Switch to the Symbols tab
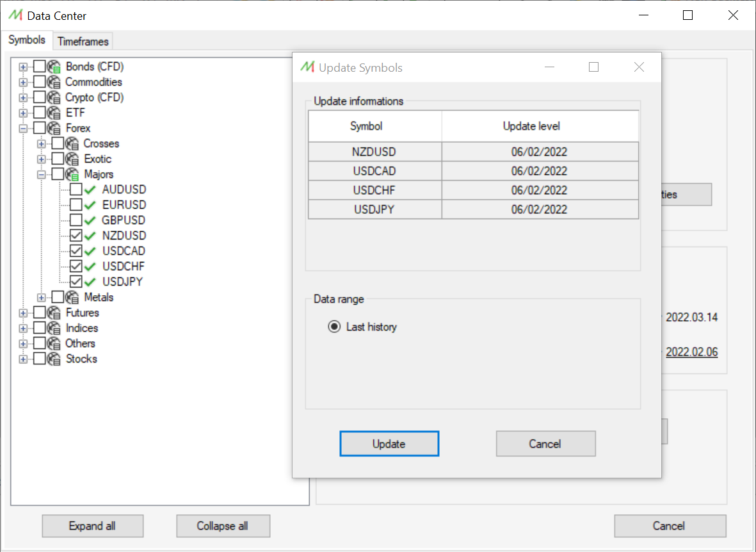 [26, 40]
